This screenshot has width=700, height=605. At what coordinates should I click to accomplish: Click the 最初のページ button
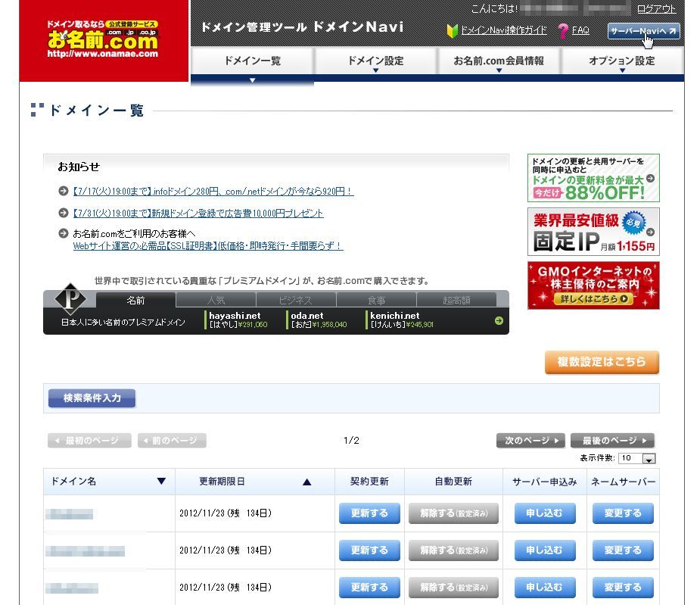(x=89, y=441)
